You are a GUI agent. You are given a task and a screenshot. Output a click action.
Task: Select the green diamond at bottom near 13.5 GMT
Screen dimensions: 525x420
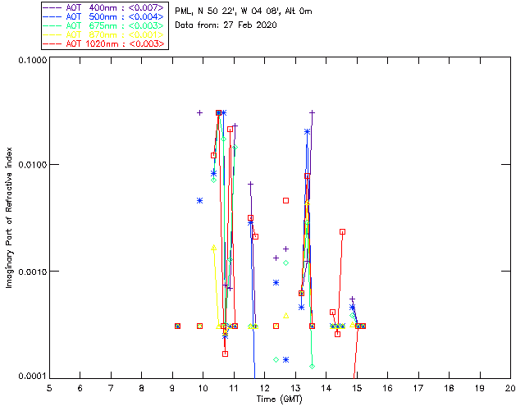point(313,365)
